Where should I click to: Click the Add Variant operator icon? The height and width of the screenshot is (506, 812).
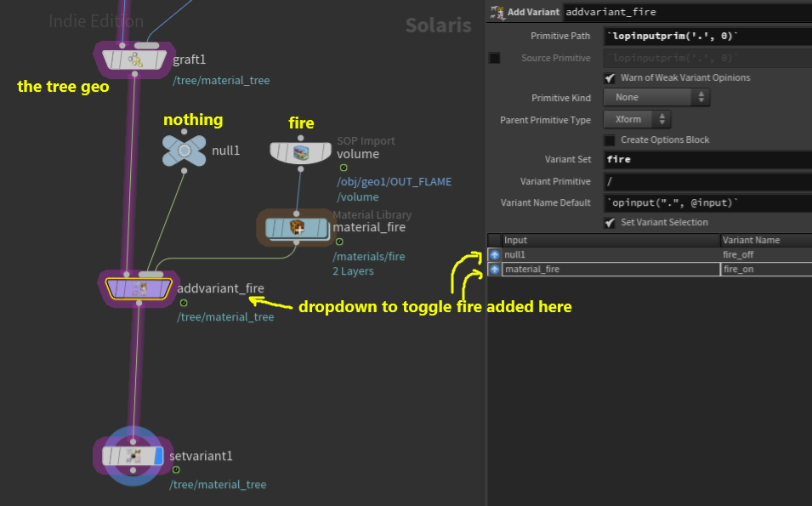click(497, 13)
